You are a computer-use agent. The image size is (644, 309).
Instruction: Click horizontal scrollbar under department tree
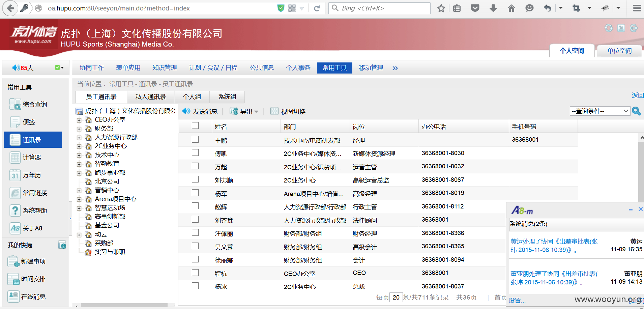(x=124, y=305)
